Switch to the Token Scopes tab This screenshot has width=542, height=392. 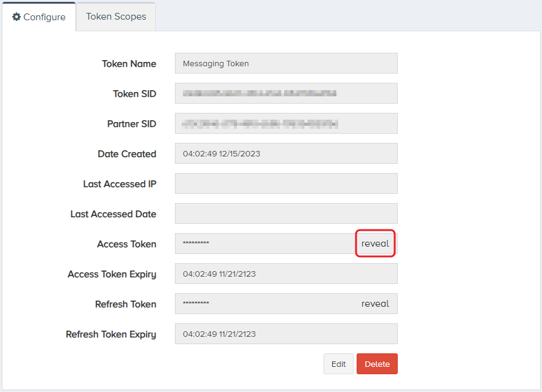coord(116,17)
